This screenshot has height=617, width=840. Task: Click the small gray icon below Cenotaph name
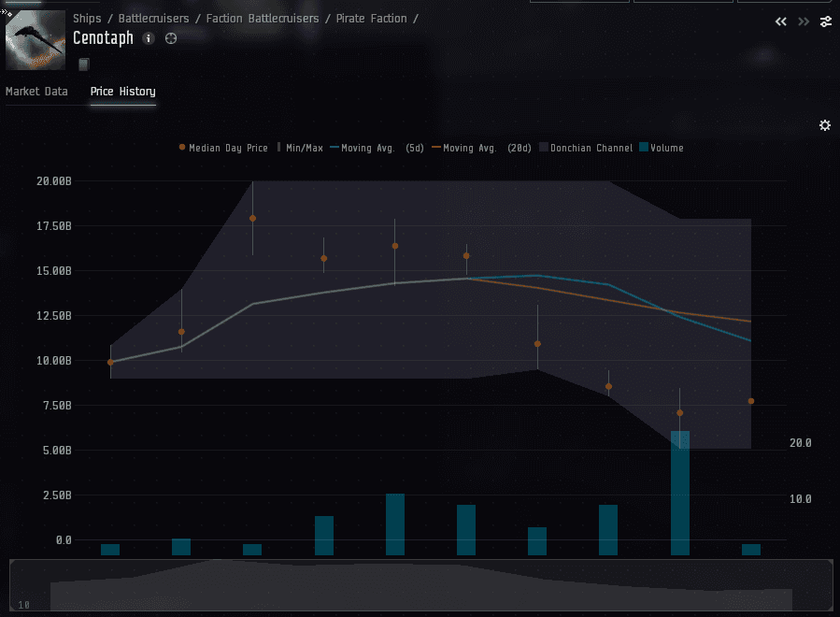(84, 64)
